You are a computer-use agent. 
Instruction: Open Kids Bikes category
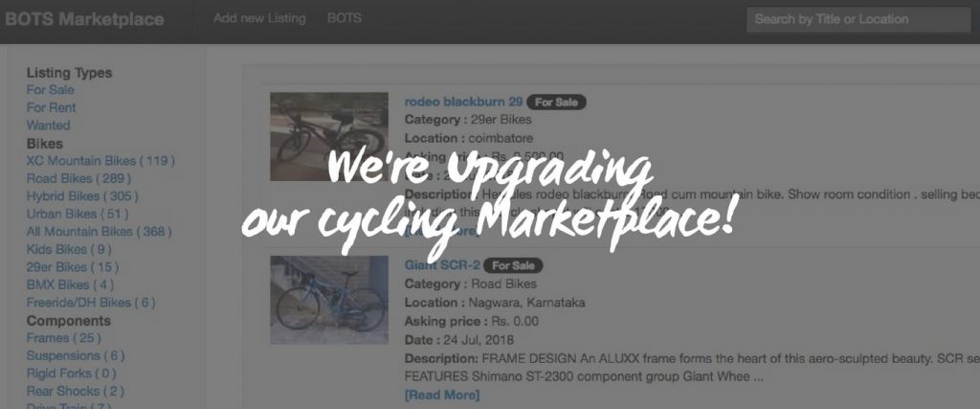[x=69, y=250]
